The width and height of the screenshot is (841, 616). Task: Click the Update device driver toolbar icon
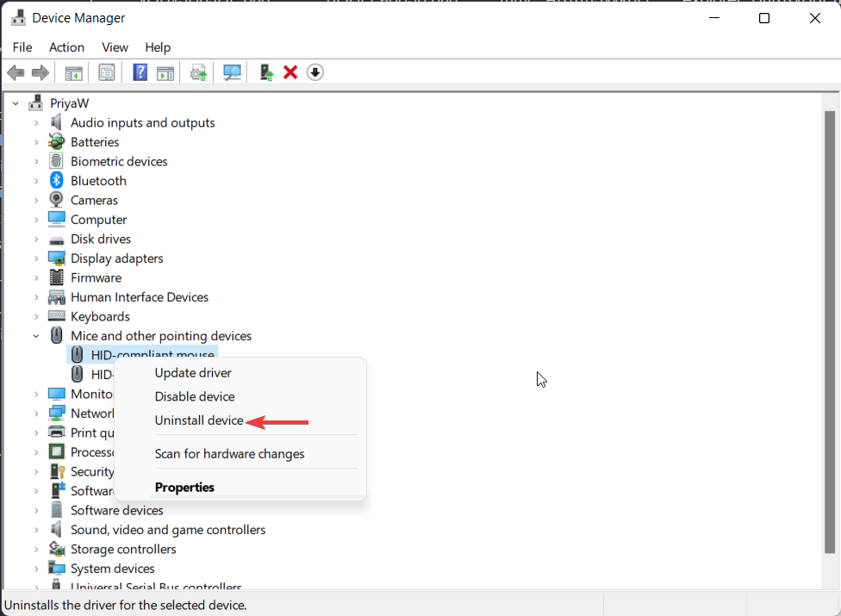(198, 72)
